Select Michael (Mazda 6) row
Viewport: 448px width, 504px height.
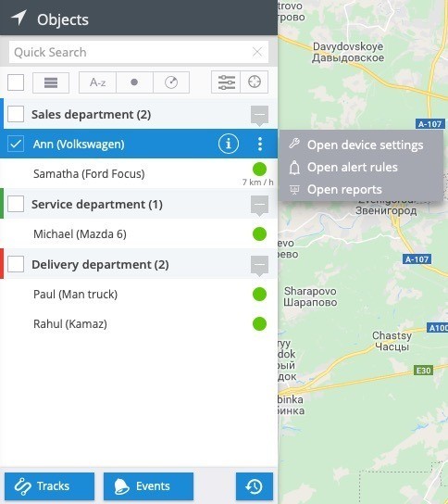point(139,233)
